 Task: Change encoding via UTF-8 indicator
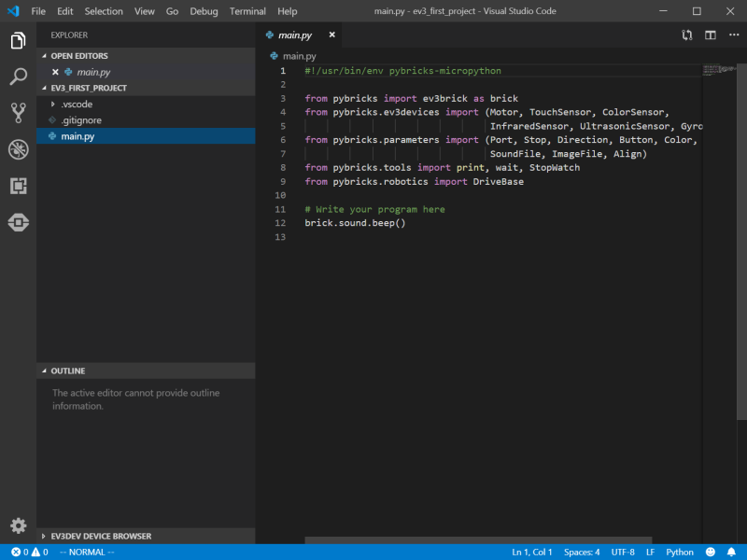coord(623,552)
